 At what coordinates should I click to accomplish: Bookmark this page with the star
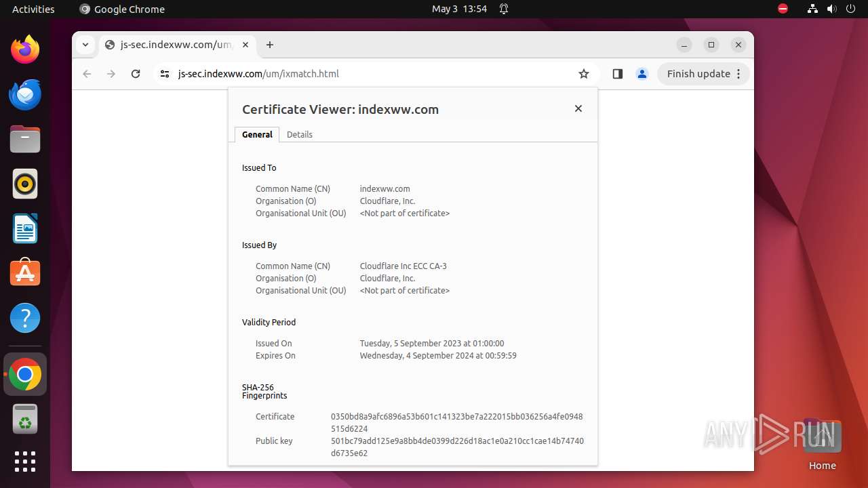point(584,74)
